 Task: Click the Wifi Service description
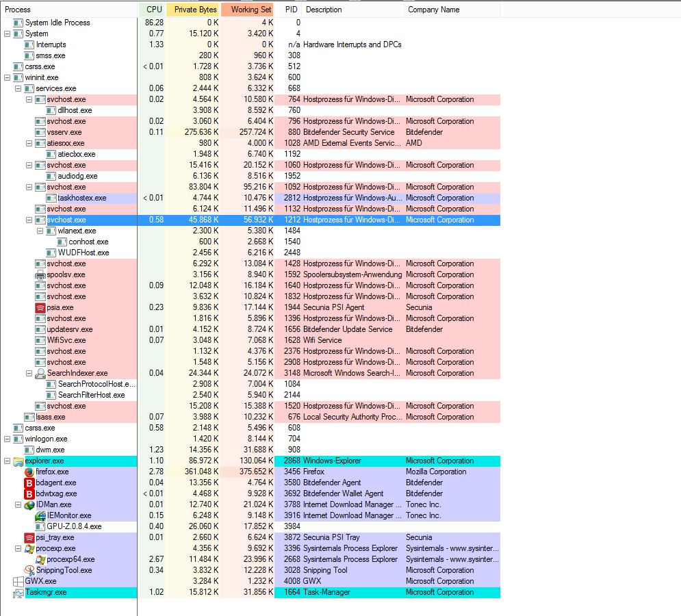(x=322, y=340)
